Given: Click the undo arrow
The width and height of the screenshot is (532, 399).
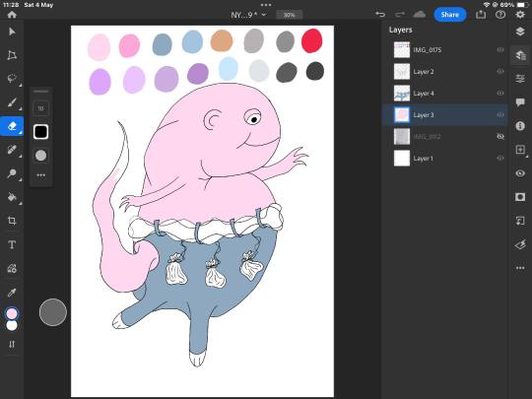Looking at the screenshot, I should pos(380,14).
